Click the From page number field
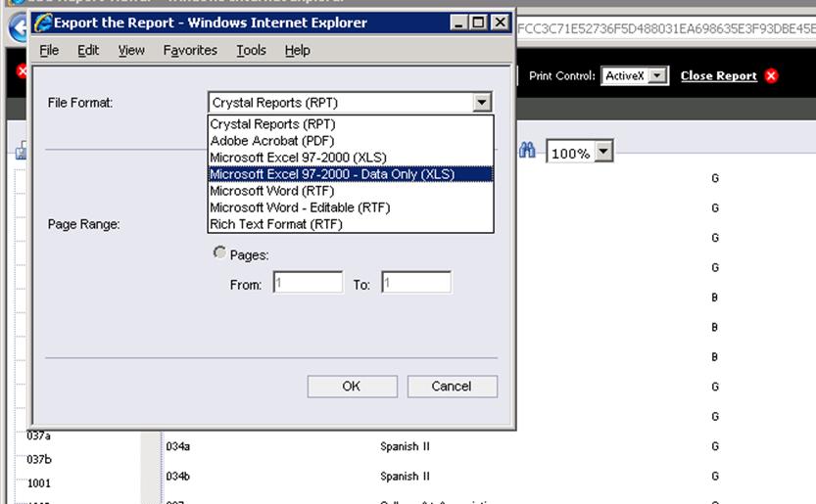Viewport: 816px width, 504px height. point(307,284)
